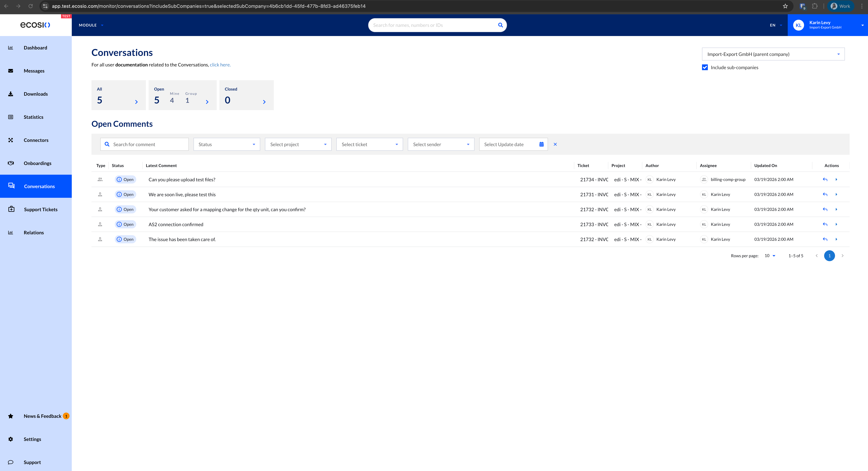The height and width of the screenshot is (471, 868).
Task: Open details arrow for upload test files row
Action: [x=836, y=179]
